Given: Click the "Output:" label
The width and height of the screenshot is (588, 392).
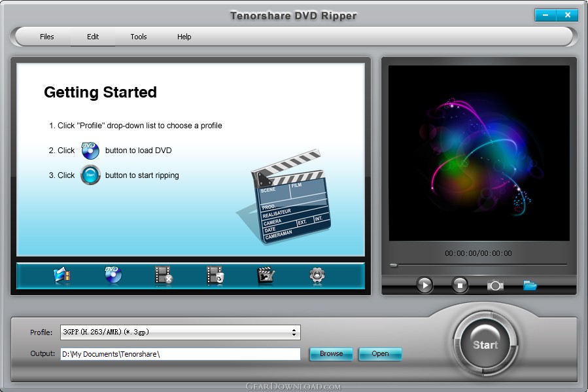Looking at the screenshot, I should click(43, 354).
